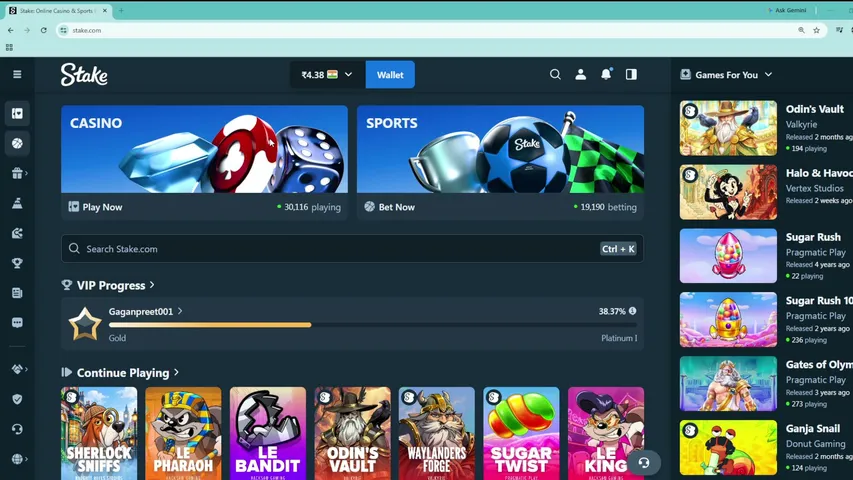853x480 pixels.
Task: Expand VIP Progress chevron
Action: click(152, 285)
